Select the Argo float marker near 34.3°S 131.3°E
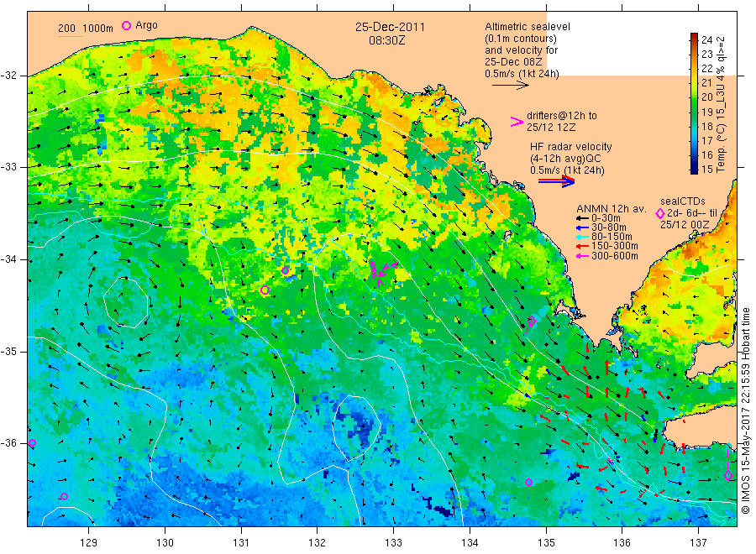Image resolution: width=756 pixels, height=554 pixels. click(x=265, y=290)
